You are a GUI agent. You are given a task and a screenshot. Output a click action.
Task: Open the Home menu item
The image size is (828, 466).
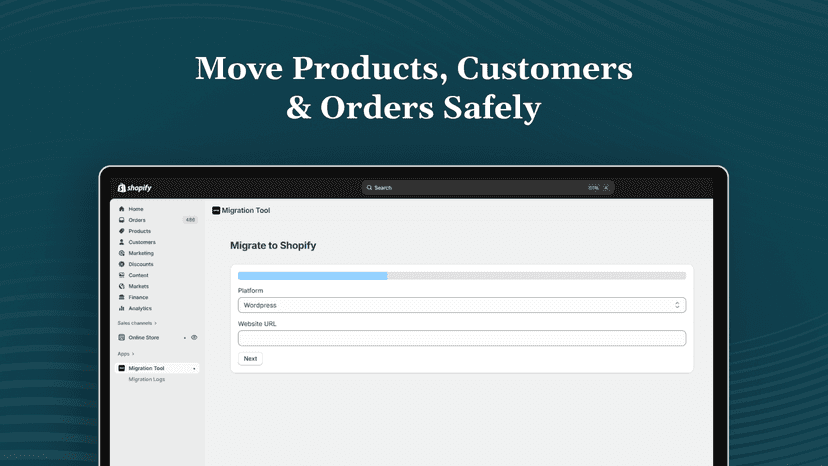point(136,209)
